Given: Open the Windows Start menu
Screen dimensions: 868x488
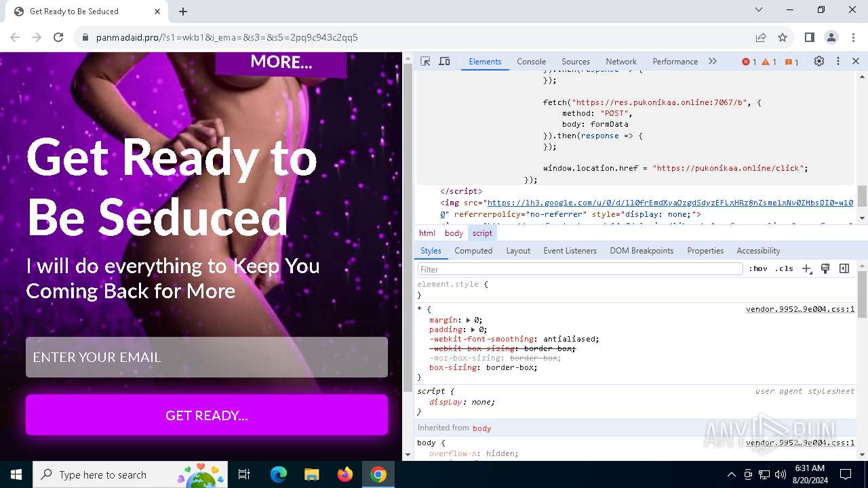Looking at the screenshot, I should tap(16, 474).
